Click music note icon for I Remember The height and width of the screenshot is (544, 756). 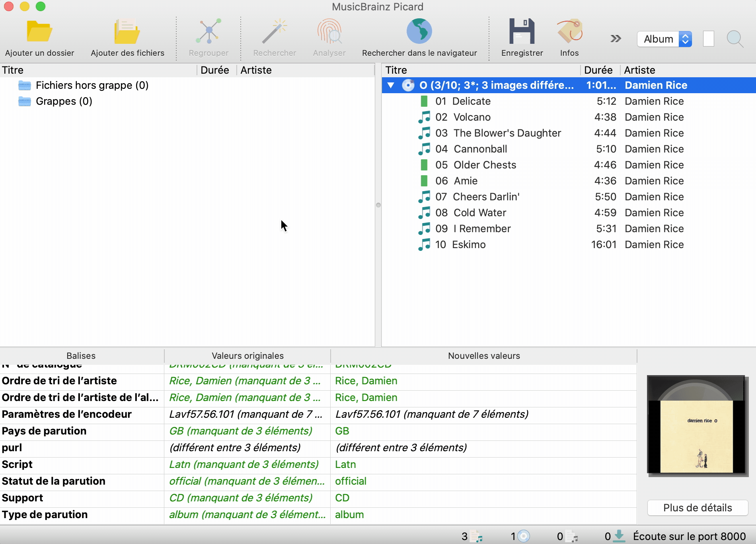pos(424,229)
